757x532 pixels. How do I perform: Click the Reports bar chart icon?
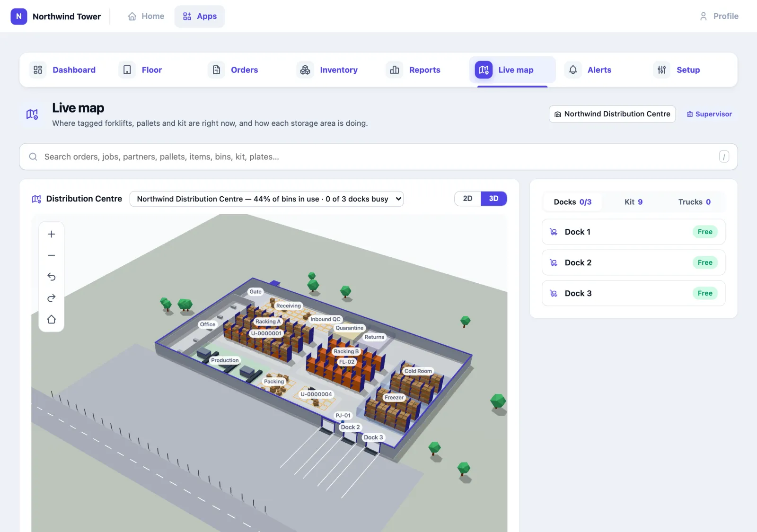(395, 70)
